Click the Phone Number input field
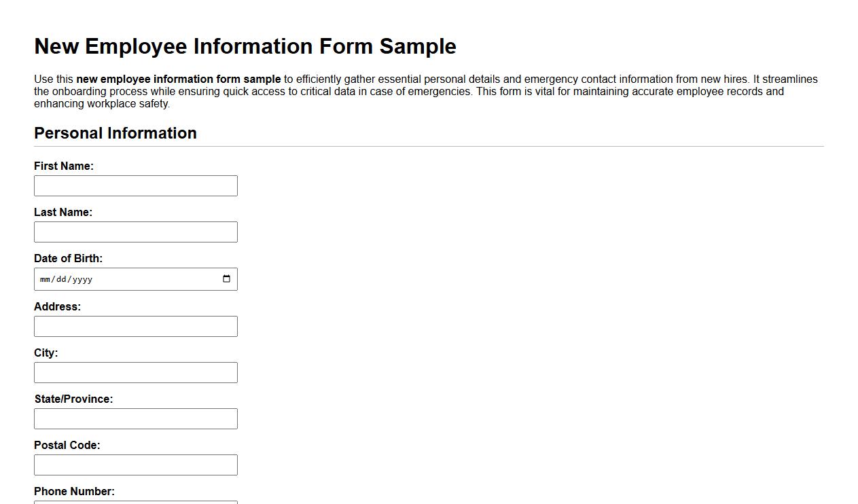 (135, 501)
